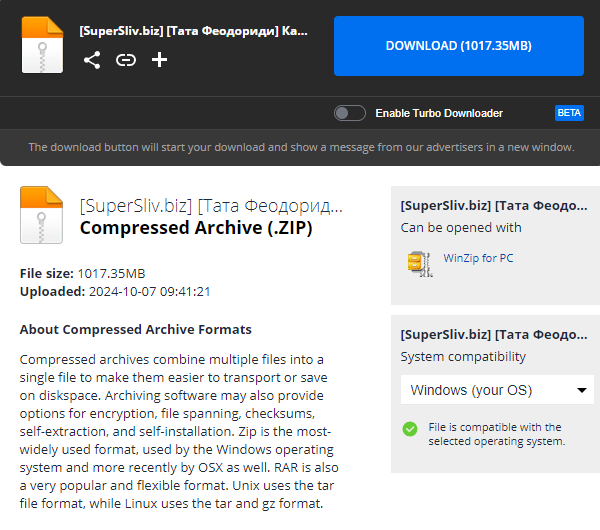
Task: Click the grey file name above Compressed Archive
Action: (211, 206)
